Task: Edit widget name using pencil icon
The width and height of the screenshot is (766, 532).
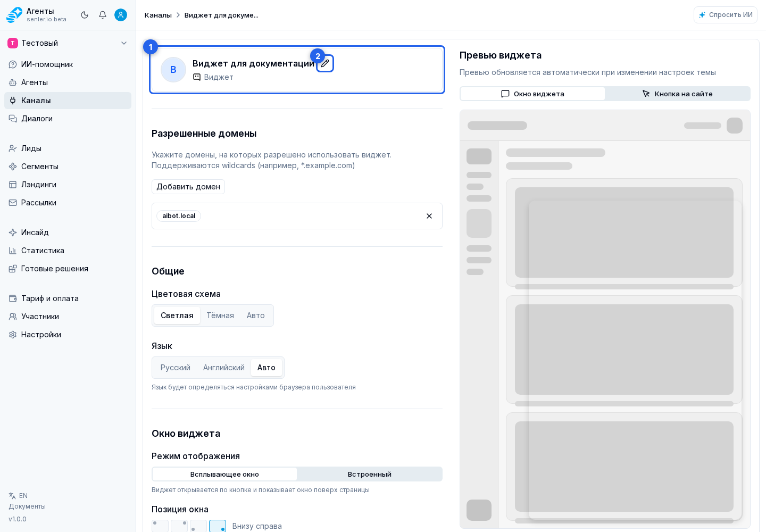Action: (325, 63)
